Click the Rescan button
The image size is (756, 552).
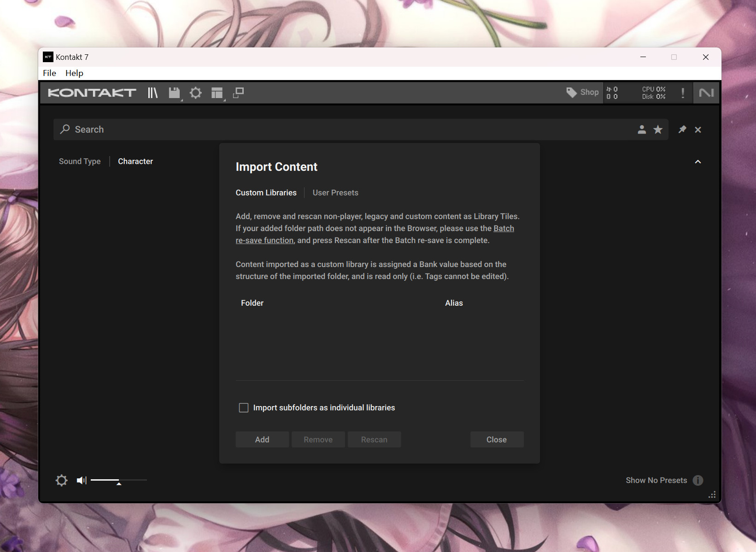pos(374,440)
